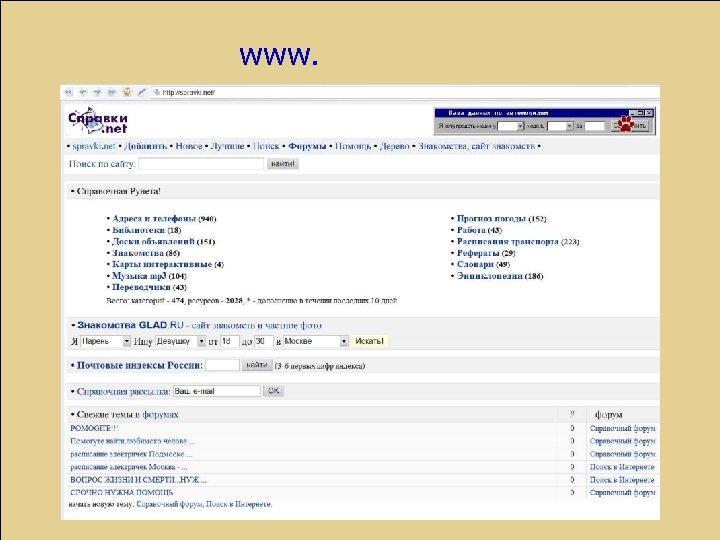Open topic СРОЧНО НУЖНА ПОМОЩЬ
The image size is (720, 540).
[x=122, y=492]
